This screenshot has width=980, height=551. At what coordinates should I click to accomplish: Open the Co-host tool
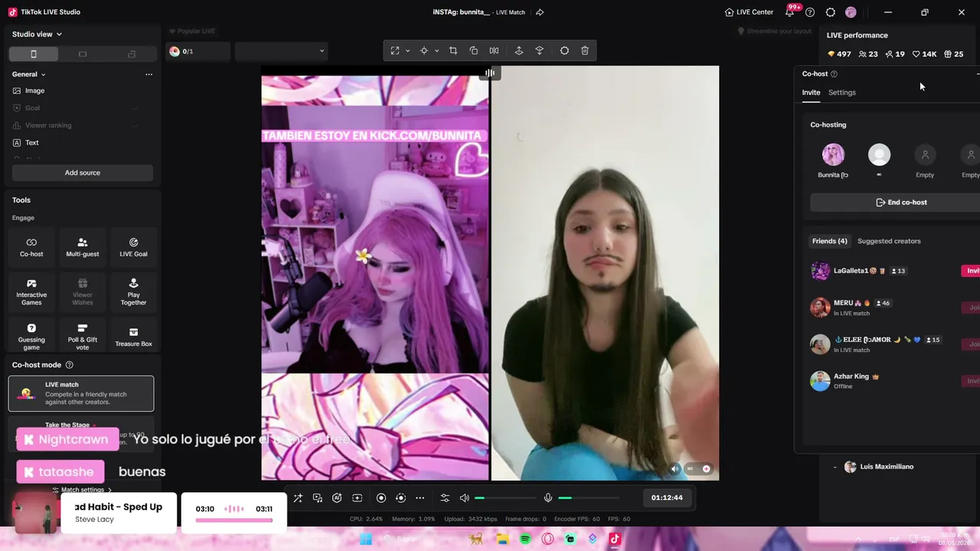pyautogui.click(x=31, y=246)
